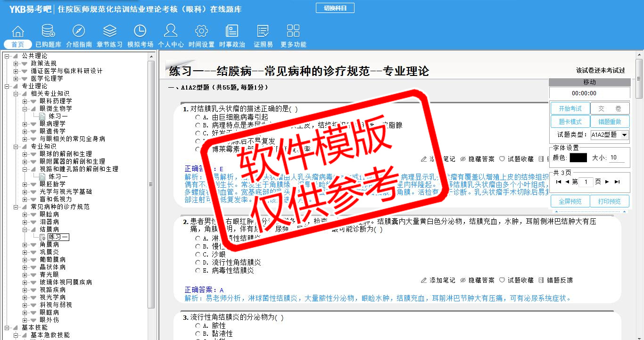Open 个人中心 user icon
Screen dimensions: 644x340
171,32
